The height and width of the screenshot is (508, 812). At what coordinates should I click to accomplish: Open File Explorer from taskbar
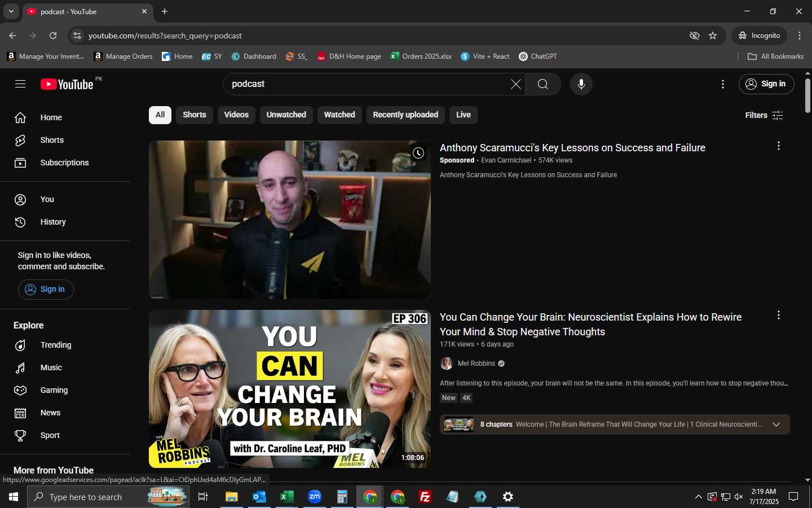[x=231, y=497]
